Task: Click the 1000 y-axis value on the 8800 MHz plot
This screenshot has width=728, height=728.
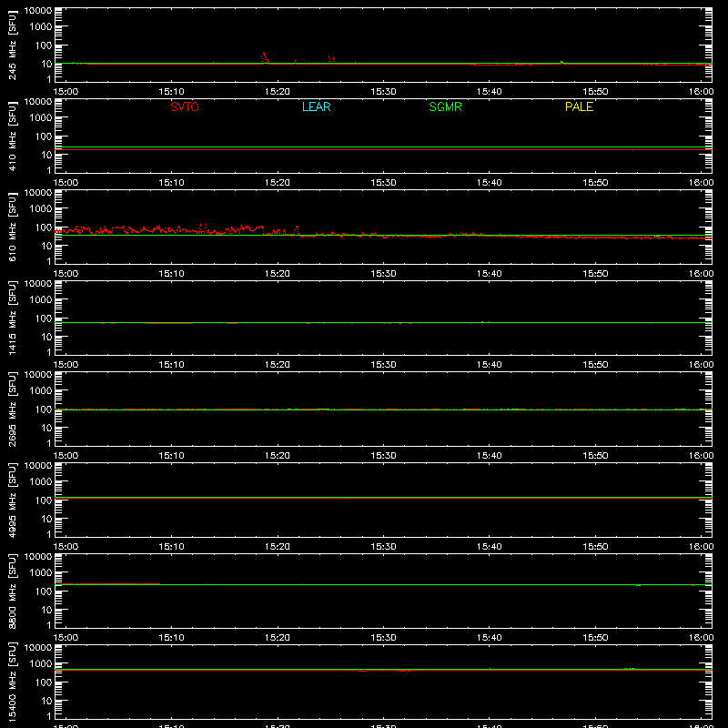Action: pos(41,572)
